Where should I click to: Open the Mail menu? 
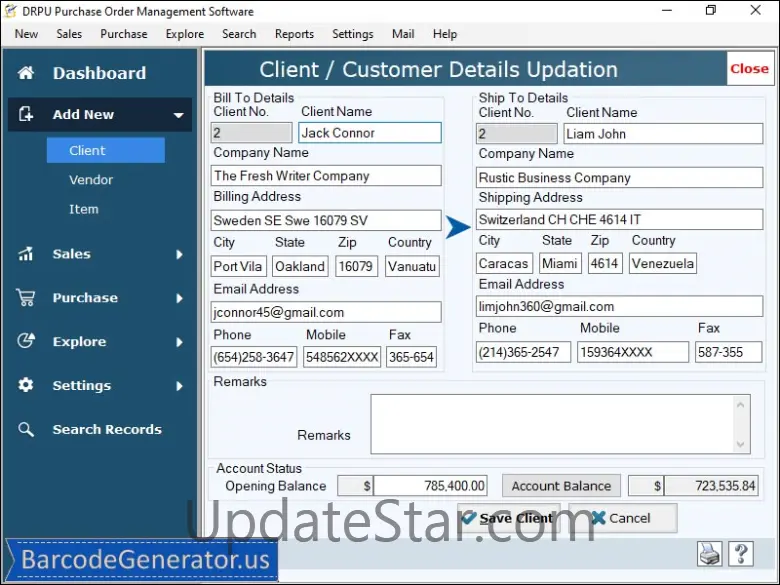point(403,34)
